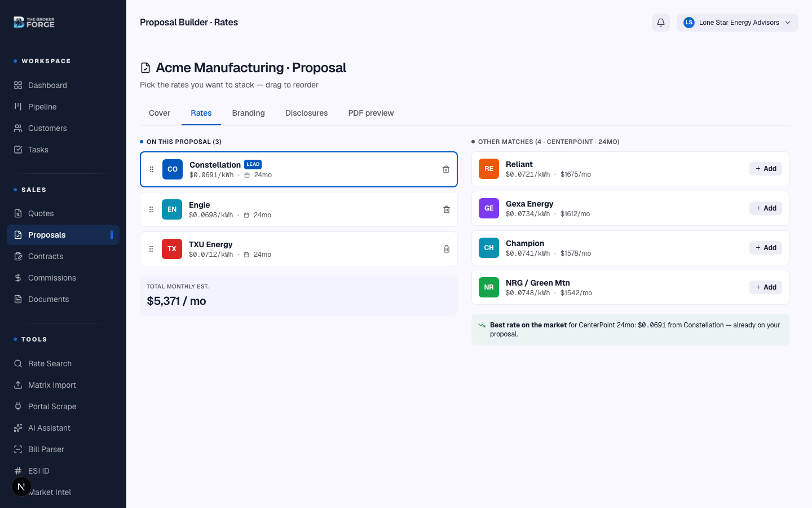Open Pipeline in sidebar
812x508 pixels.
click(63, 107)
